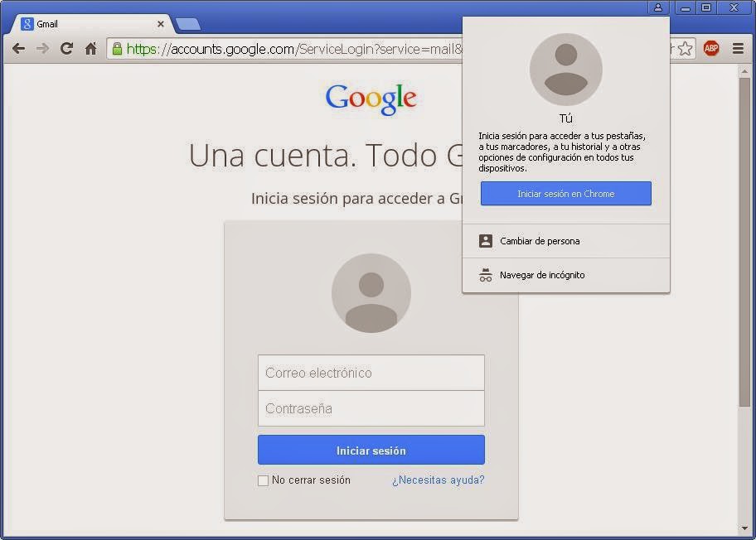Open the ¿Necesitas ayuda? link
This screenshot has width=756, height=540.
438,480
